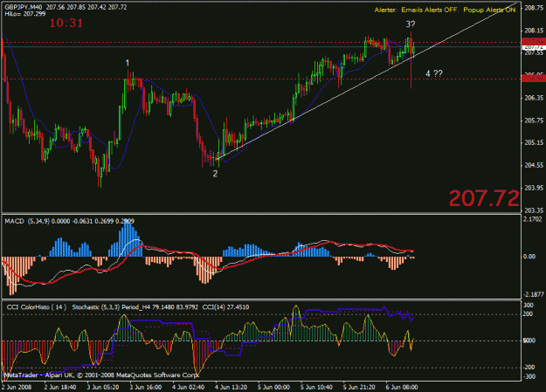
Task: Click the -300 level on CCI scale
Action: tap(529, 376)
